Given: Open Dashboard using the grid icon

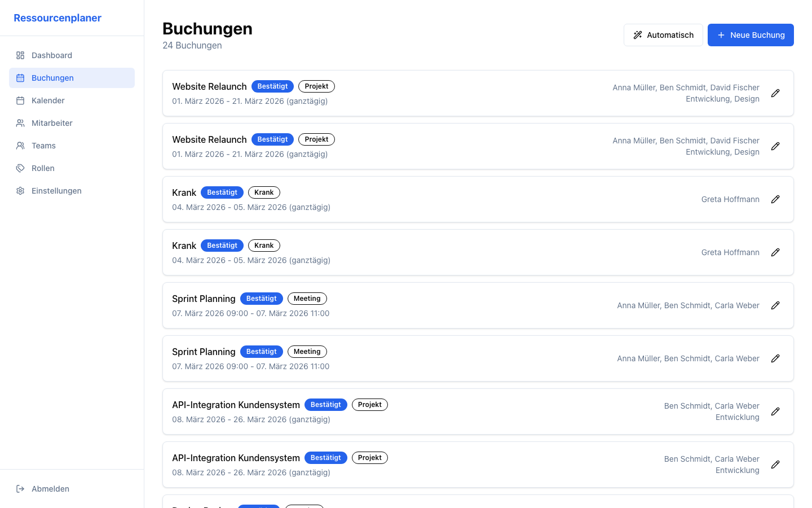Looking at the screenshot, I should [x=20, y=55].
